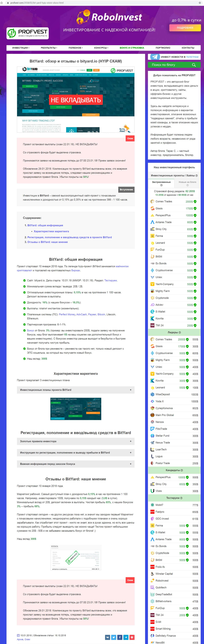Open the ИНВЕСТИЦИИ dropdown menu
204x644 pixels.
[21, 48]
